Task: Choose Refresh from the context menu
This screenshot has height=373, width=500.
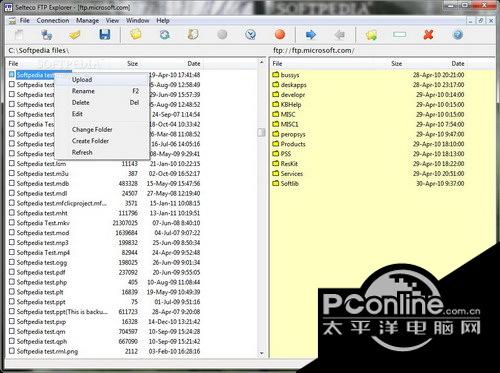Action: coord(102,152)
